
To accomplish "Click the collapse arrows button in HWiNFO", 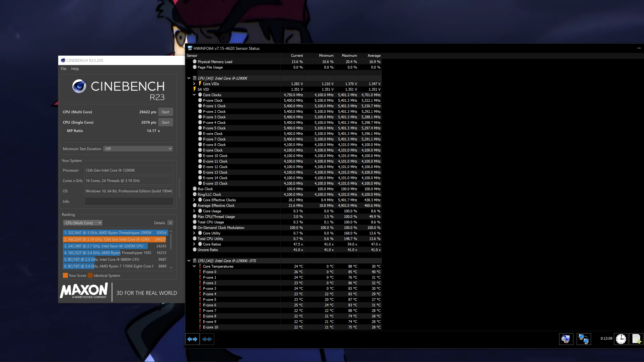I will [x=207, y=339].
